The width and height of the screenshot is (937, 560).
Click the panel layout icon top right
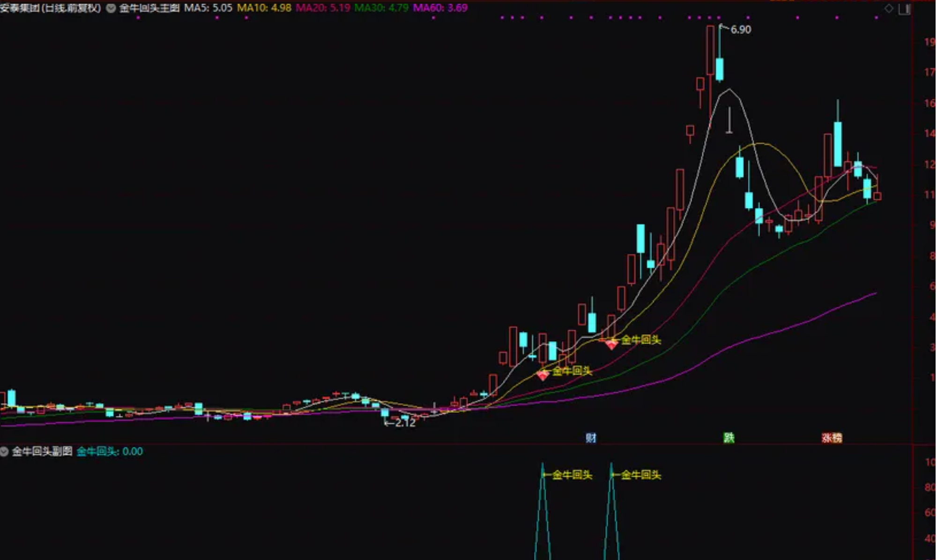point(905,9)
